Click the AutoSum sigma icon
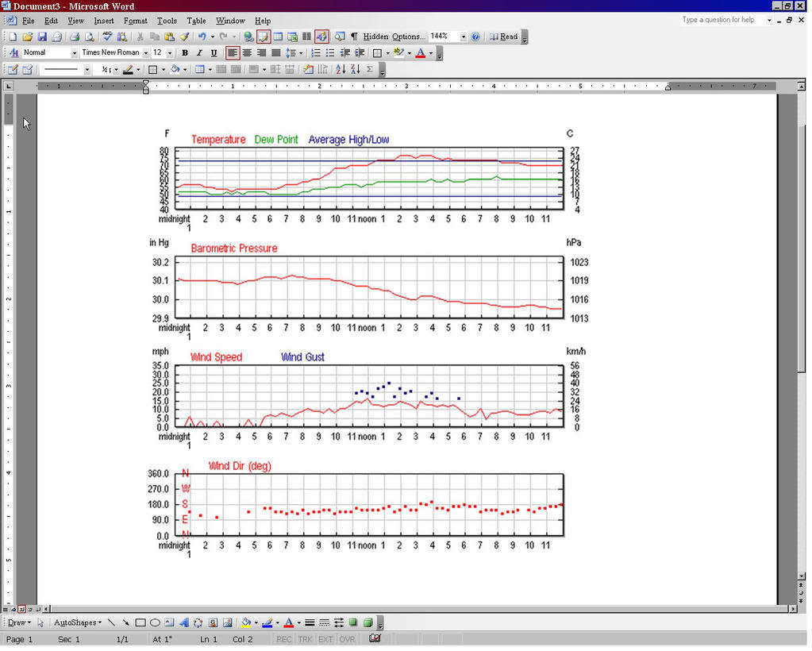 [x=370, y=70]
